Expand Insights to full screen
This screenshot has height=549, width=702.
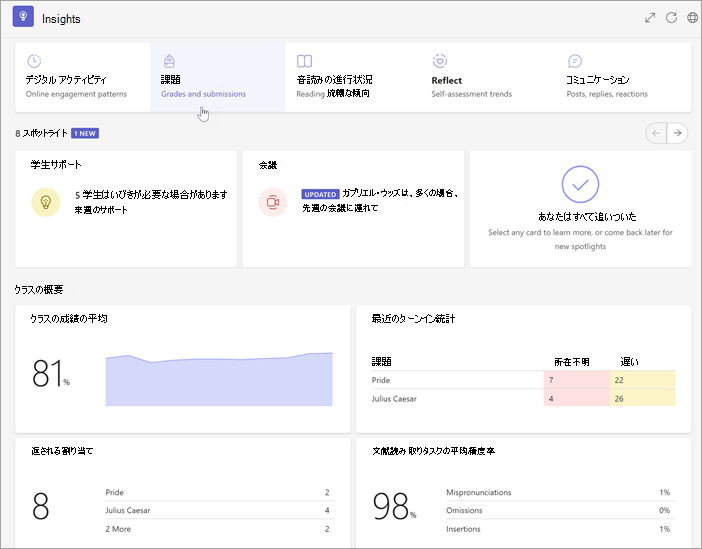pyautogui.click(x=650, y=17)
